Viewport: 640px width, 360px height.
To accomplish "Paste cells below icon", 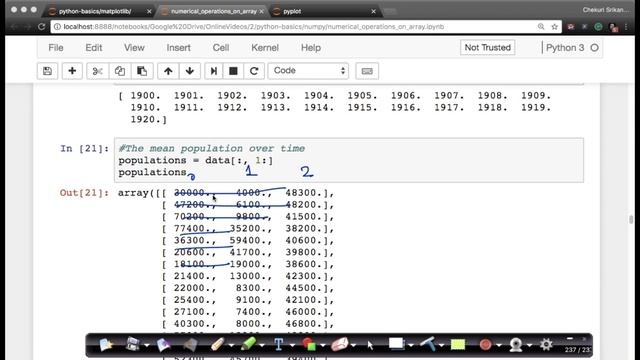I will coord(142,71).
